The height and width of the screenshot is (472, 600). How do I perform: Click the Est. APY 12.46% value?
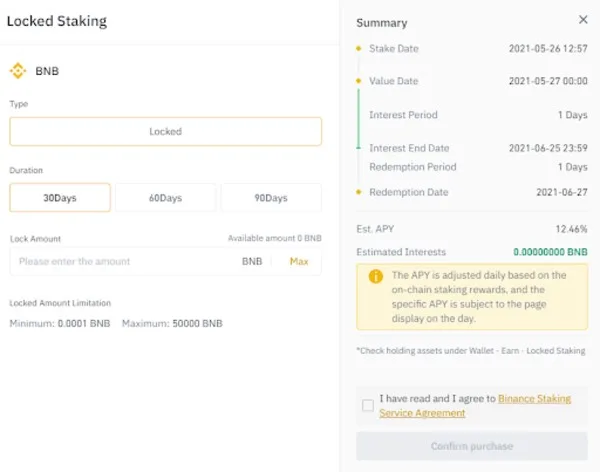[x=571, y=229]
